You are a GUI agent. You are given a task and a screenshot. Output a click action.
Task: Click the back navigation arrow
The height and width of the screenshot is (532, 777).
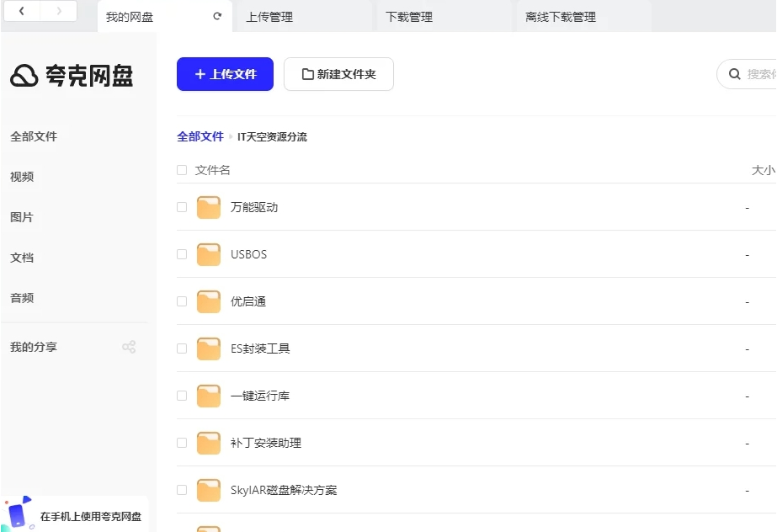(x=21, y=11)
